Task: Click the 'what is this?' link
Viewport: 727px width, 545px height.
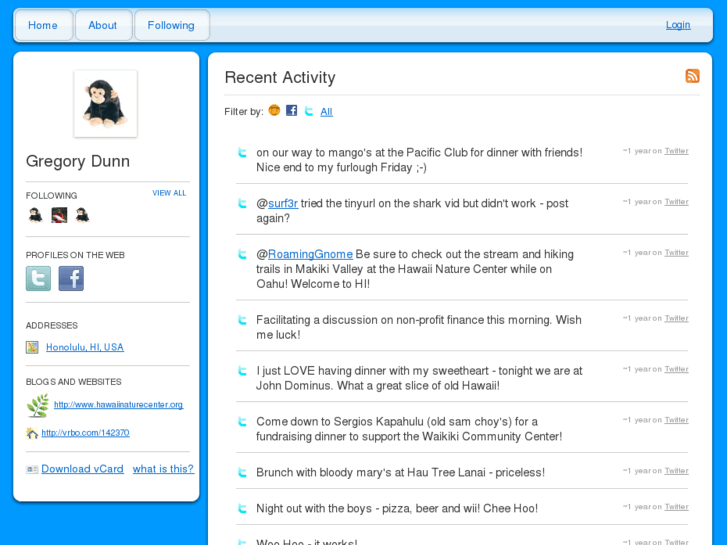Action: (x=163, y=469)
